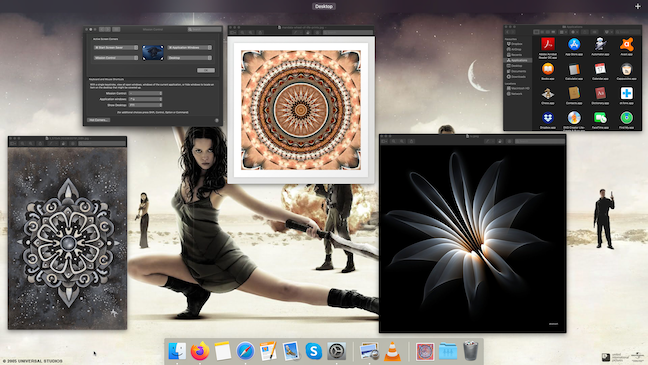648x365 pixels.
Task: Open the Chess app icon
Action: click(548, 93)
